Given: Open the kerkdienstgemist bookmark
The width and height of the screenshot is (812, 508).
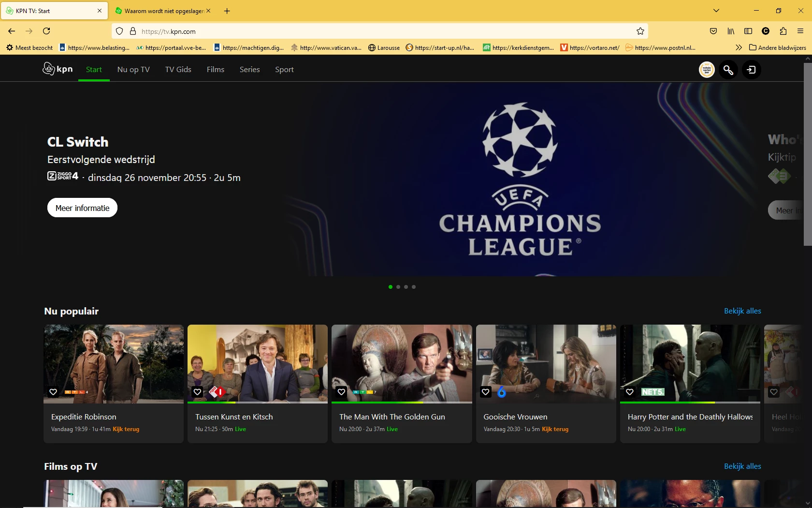Looking at the screenshot, I should click(x=519, y=47).
